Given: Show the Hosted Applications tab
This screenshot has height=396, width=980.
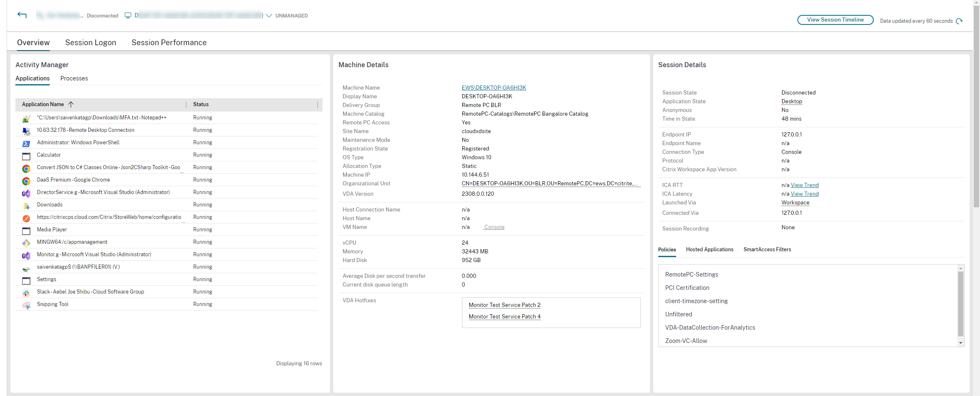Looking at the screenshot, I should 709,250.
